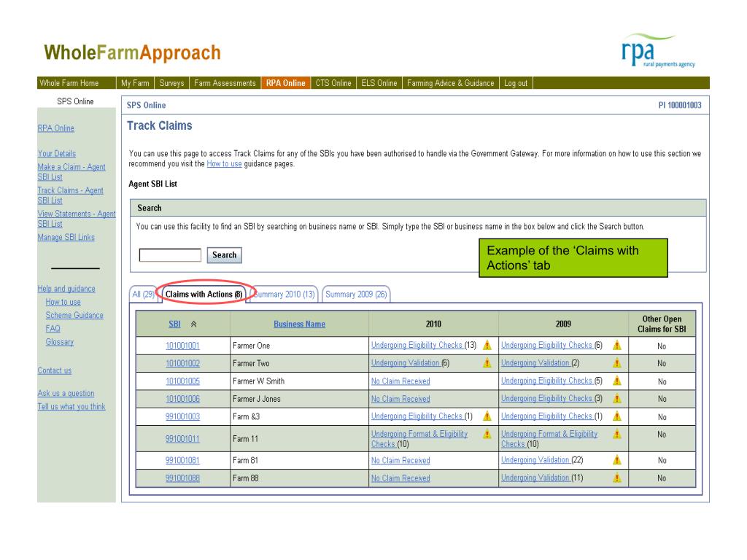Open the CTS Online menu item
This screenshot has height=560, width=747.
point(333,83)
